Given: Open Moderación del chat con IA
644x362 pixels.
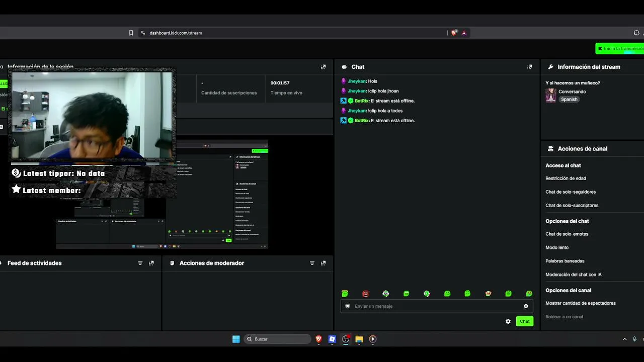Looking at the screenshot, I should tap(574, 275).
